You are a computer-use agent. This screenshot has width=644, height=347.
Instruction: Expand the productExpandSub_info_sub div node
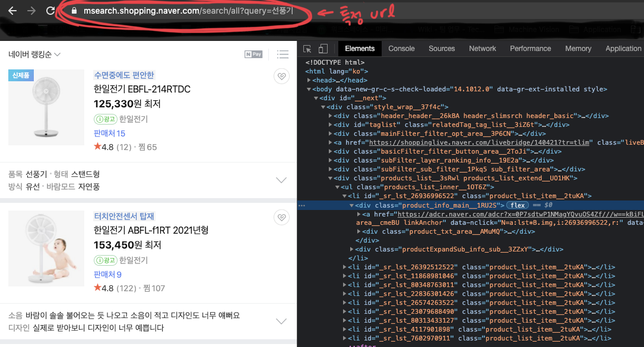click(x=351, y=249)
